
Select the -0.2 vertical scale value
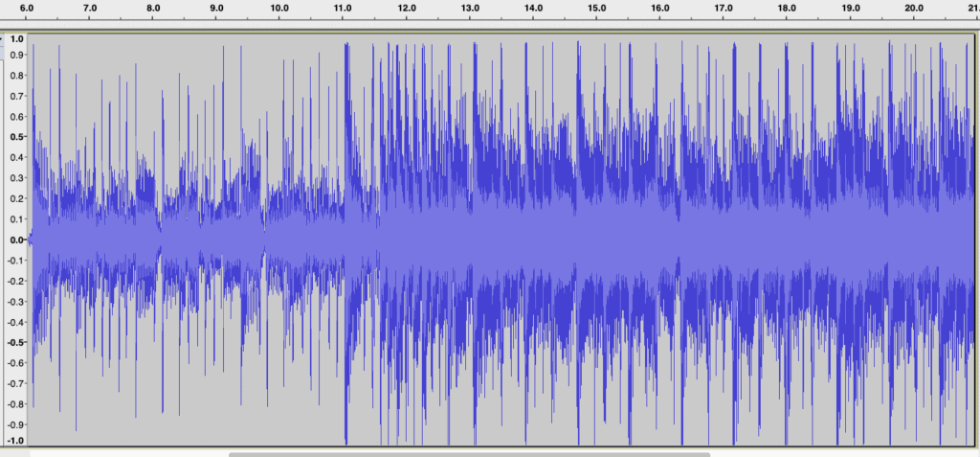pyautogui.click(x=15, y=281)
